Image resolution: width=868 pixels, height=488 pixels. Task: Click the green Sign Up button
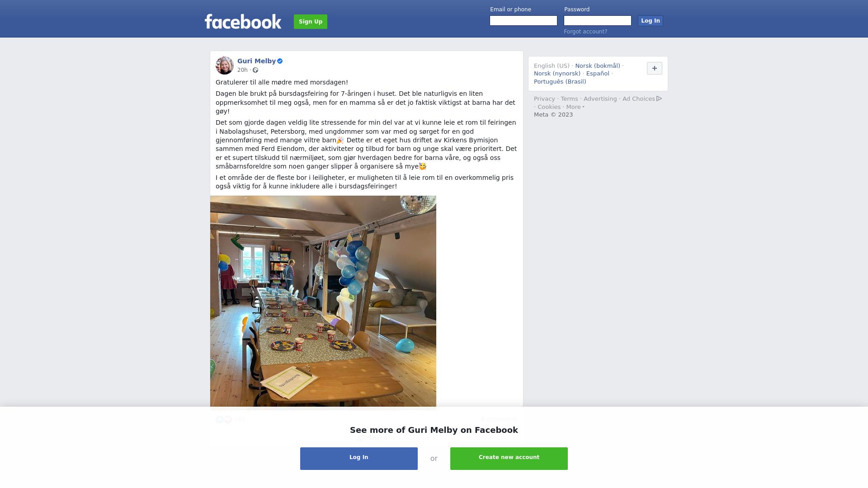click(311, 22)
